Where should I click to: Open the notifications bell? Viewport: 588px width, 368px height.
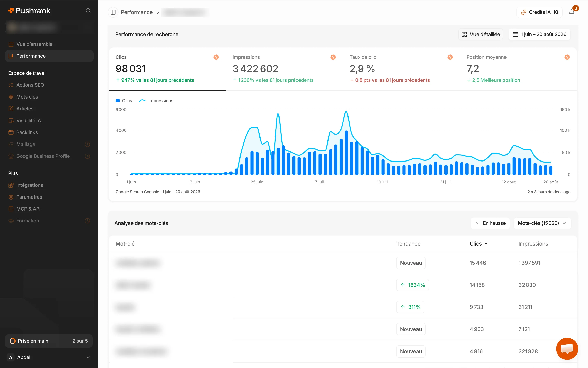571,12
